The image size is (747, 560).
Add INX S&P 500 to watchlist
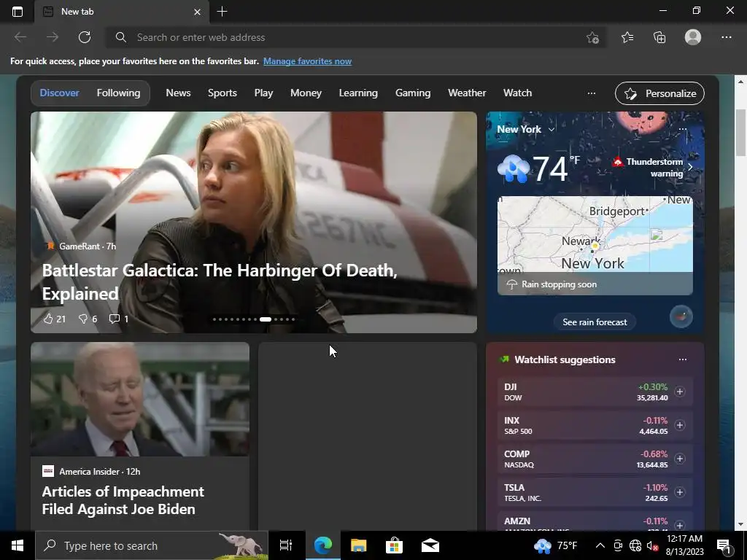click(680, 425)
